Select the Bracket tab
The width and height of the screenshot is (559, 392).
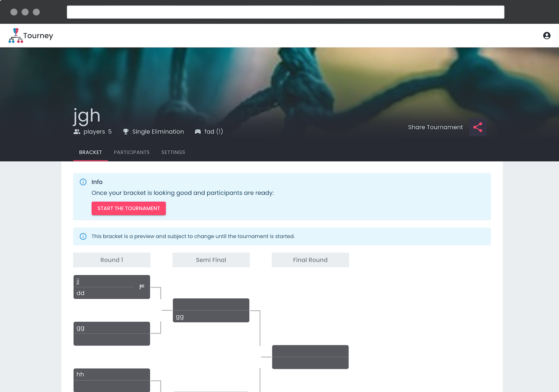pyautogui.click(x=90, y=152)
